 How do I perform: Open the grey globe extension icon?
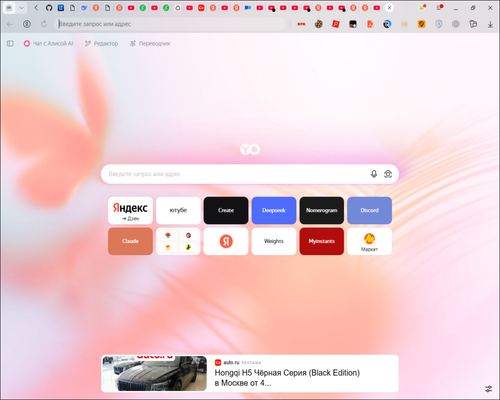[456, 24]
